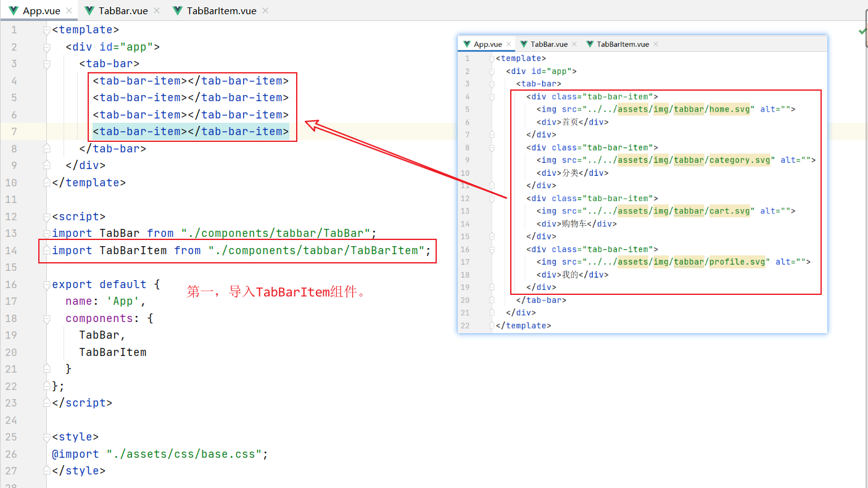Click the TabBar.vue tab in inset screenshot
The width and height of the screenshot is (868, 488).
(x=549, y=44)
